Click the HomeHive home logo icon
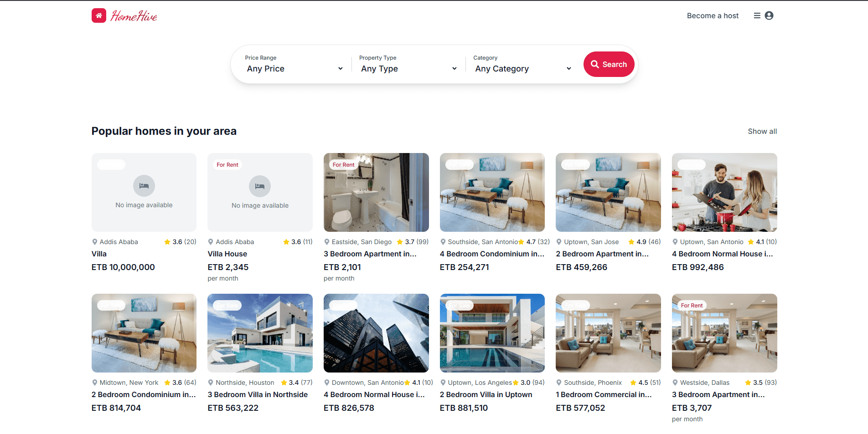 [x=99, y=15]
